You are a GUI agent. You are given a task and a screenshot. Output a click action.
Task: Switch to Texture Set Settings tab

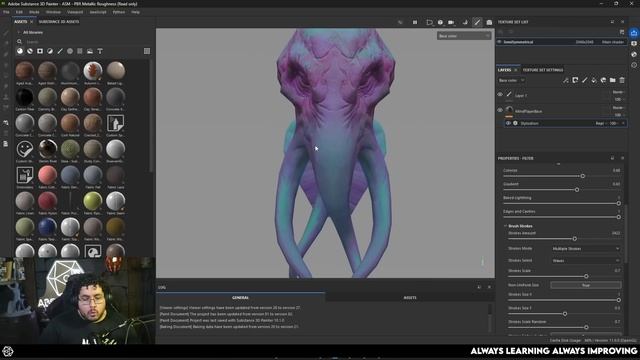(x=542, y=70)
